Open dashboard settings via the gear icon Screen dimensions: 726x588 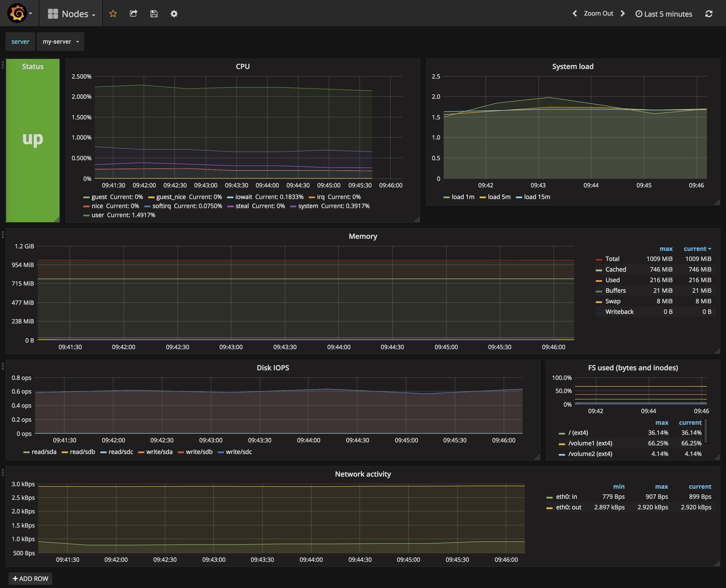click(x=174, y=14)
